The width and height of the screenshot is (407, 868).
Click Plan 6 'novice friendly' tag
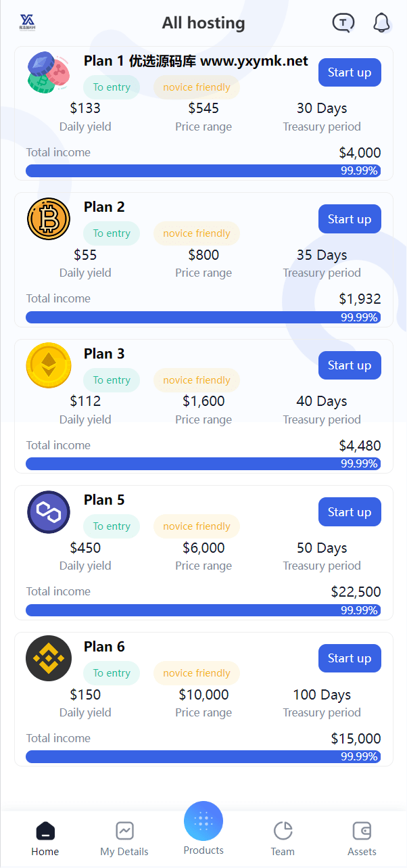(197, 673)
